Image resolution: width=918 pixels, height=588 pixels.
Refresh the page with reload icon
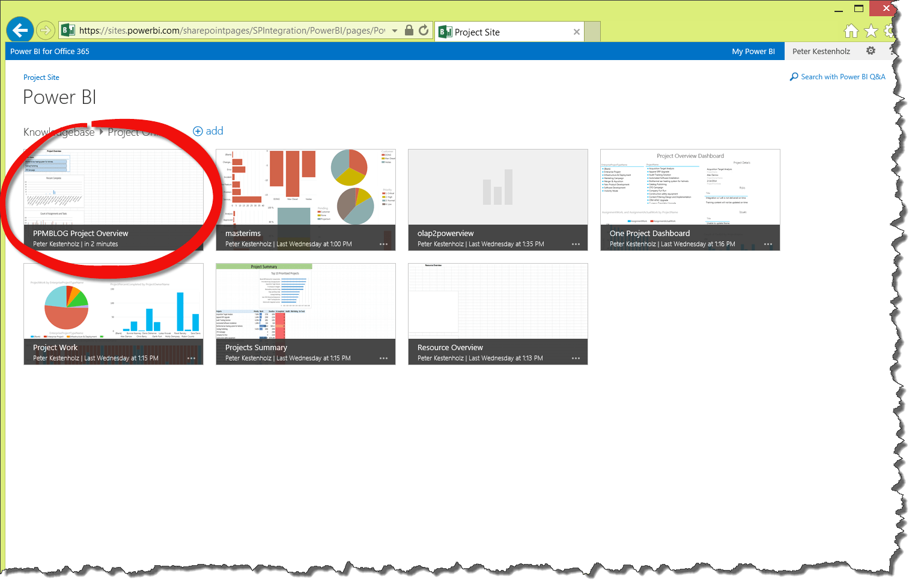(x=424, y=30)
